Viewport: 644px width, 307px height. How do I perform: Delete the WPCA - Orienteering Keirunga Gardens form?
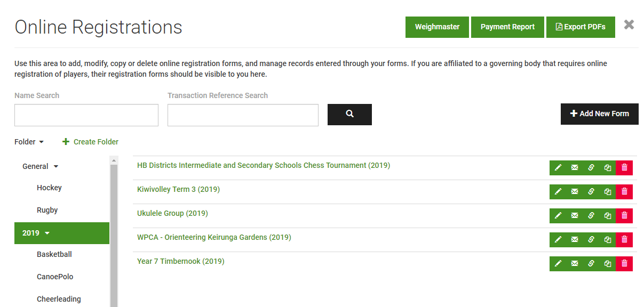[x=624, y=240]
